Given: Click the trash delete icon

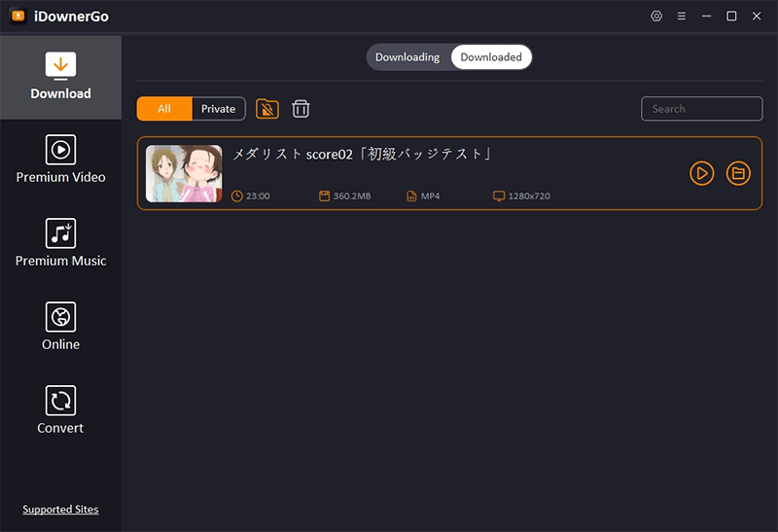Looking at the screenshot, I should click(301, 109).
